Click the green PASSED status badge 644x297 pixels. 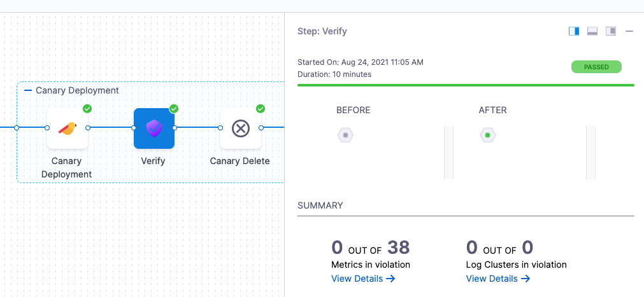596,67
